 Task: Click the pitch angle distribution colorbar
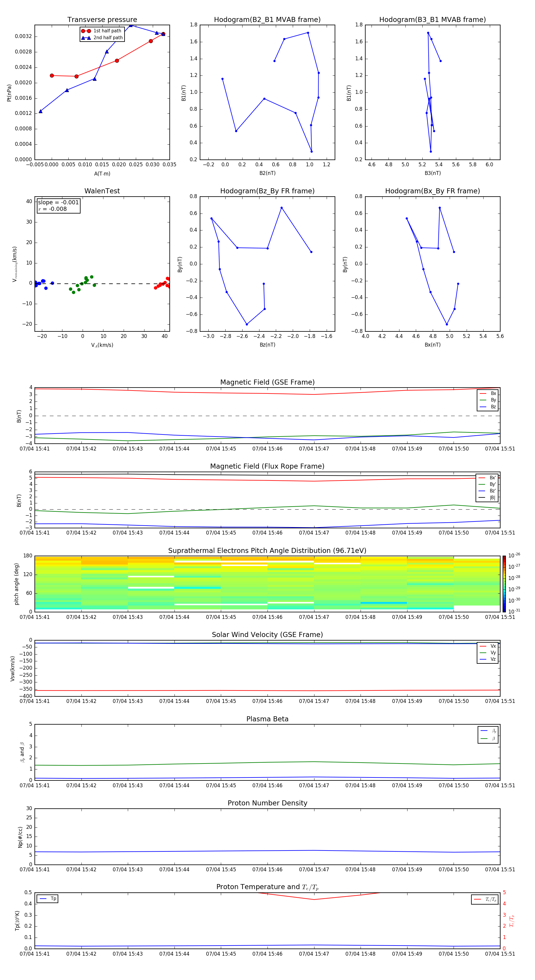click(x=504, y=583)
